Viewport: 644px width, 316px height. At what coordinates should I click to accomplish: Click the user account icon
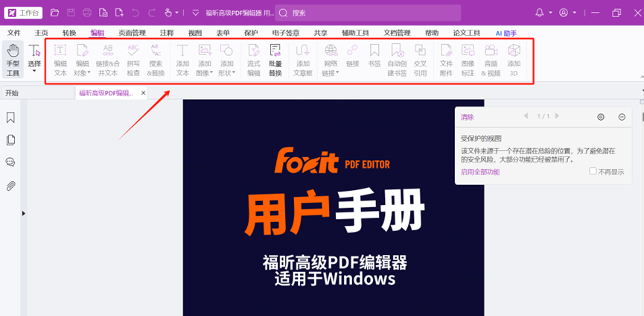[x=564, y=13]
